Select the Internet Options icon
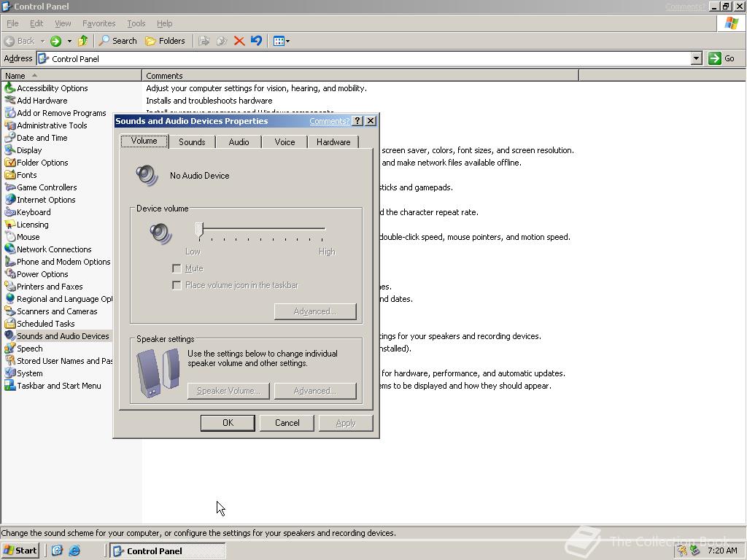The image size is (747, 560). coord(10,200)
